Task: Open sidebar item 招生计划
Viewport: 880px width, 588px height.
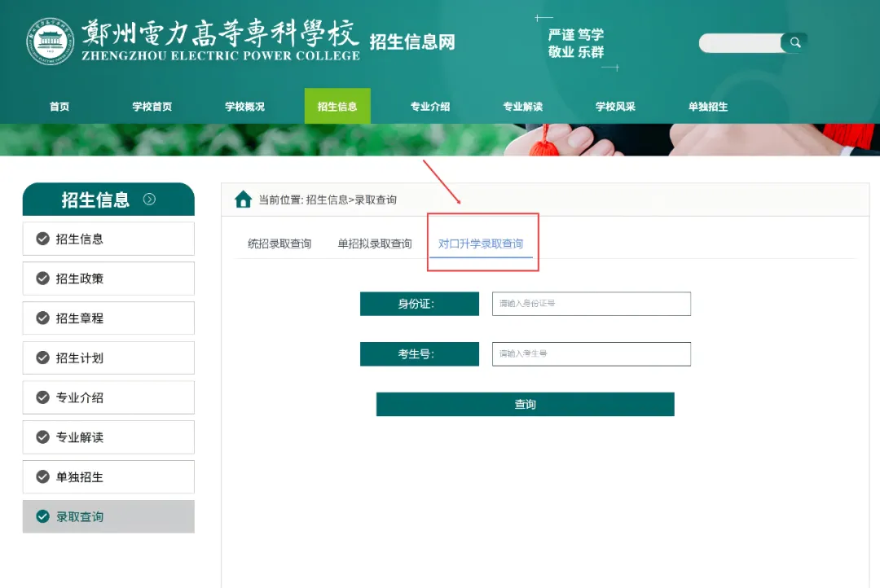Action: (108, 358)
